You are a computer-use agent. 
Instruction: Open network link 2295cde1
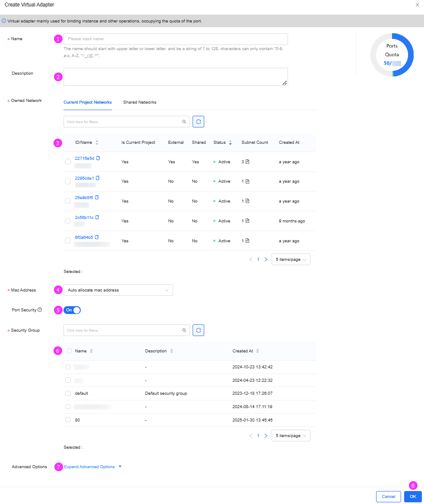85,178
